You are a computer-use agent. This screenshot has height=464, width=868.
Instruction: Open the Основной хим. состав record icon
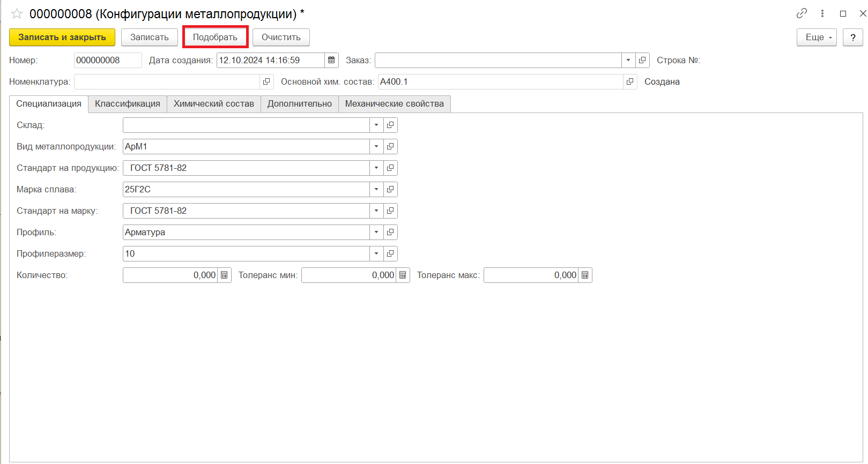click(x=630, y=81)
